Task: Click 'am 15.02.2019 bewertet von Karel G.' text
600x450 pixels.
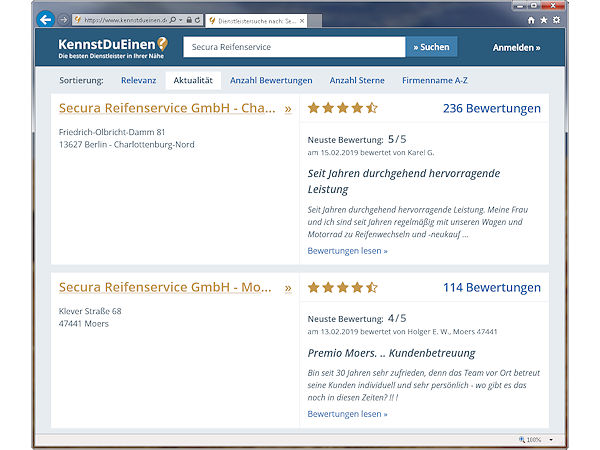Action: pyautogui.click(x=371, y=152)
